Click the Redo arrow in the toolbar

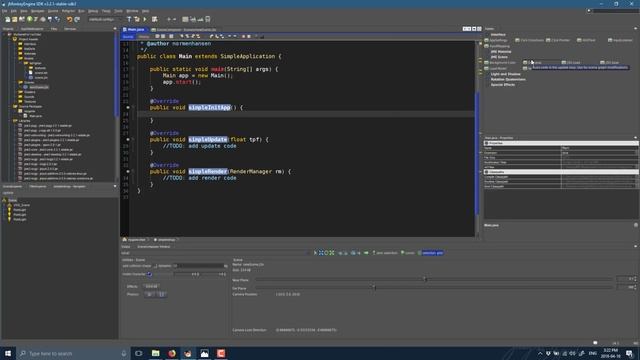pyautogui.click(x=77, y=19)
